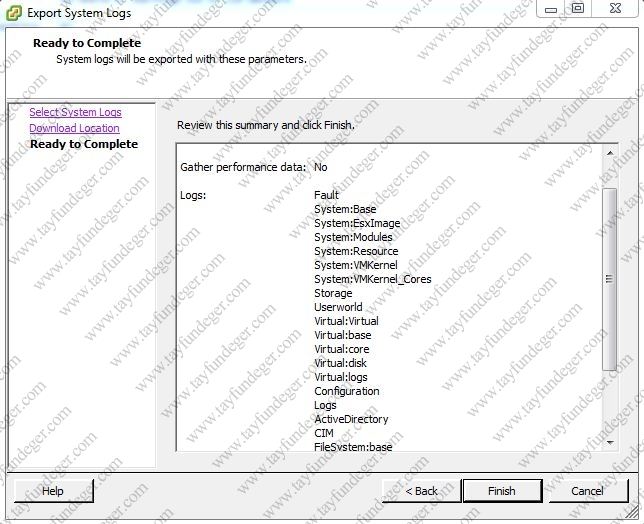Image resolution: width=644 pixels, height=524 pixels.
Task: Maximize the Export System Logs window
Action: [578, 9]
